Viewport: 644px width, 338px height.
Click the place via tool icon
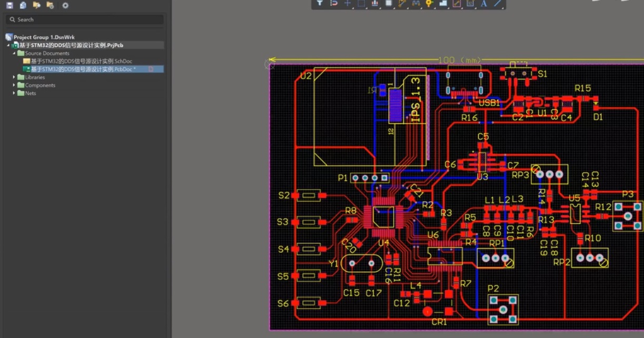click(x=429, y=3)
